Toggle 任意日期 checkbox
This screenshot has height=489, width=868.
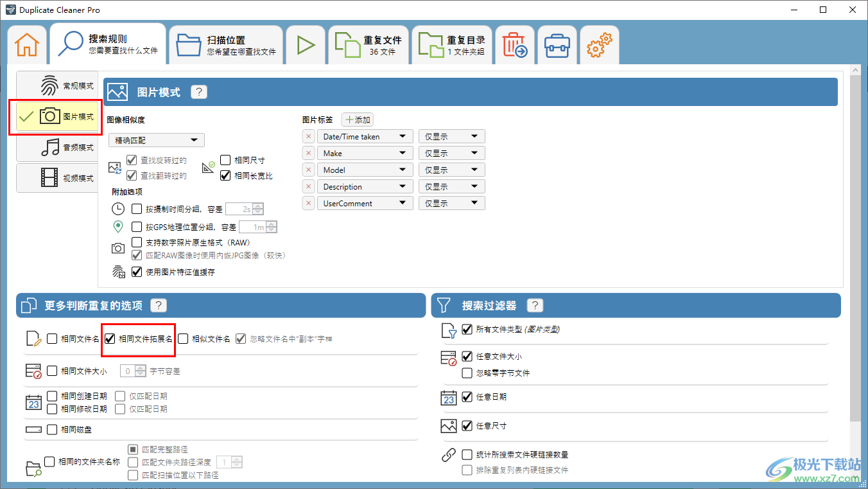point(467,397)
